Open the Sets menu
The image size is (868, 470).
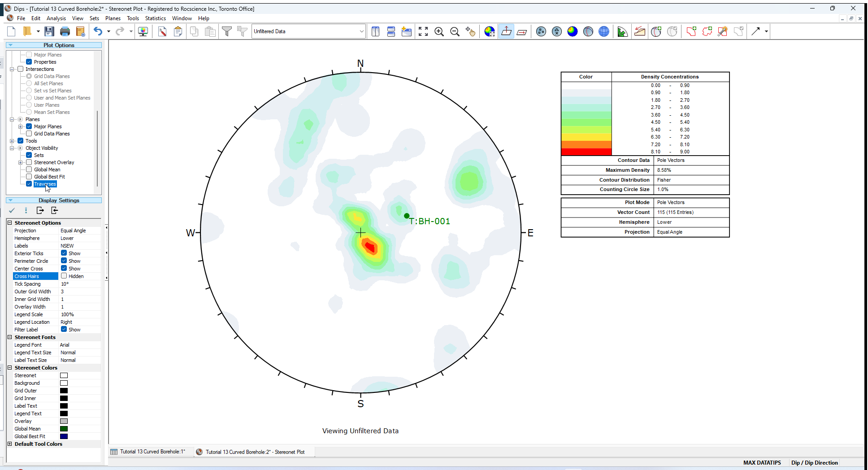[x=94, y=18]
